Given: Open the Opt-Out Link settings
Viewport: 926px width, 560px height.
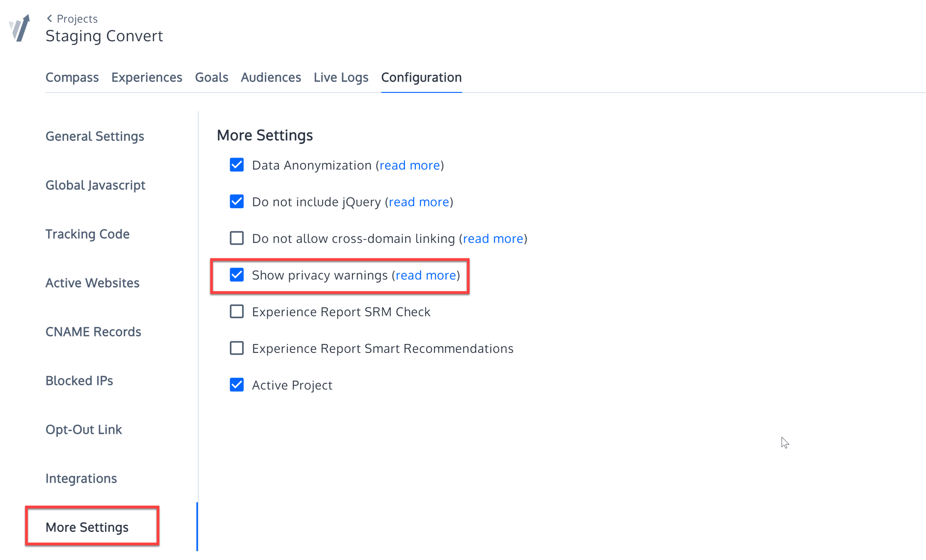Looking at the screenshot, I should [x=83, y=429].
